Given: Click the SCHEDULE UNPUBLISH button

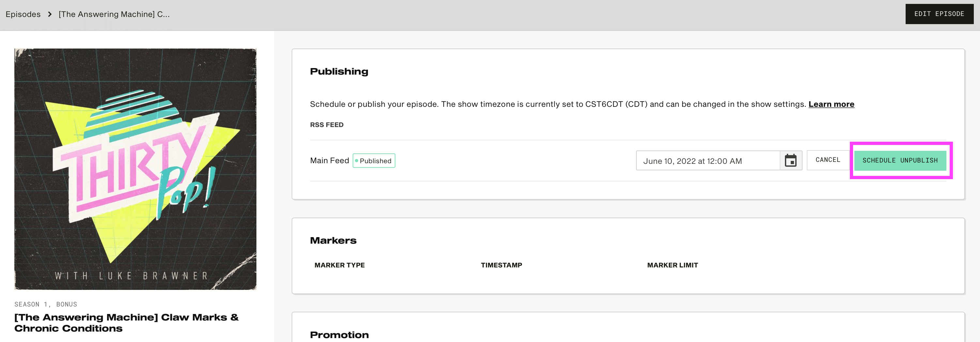Looking at the screenshot, I should (x=900, y=160).
